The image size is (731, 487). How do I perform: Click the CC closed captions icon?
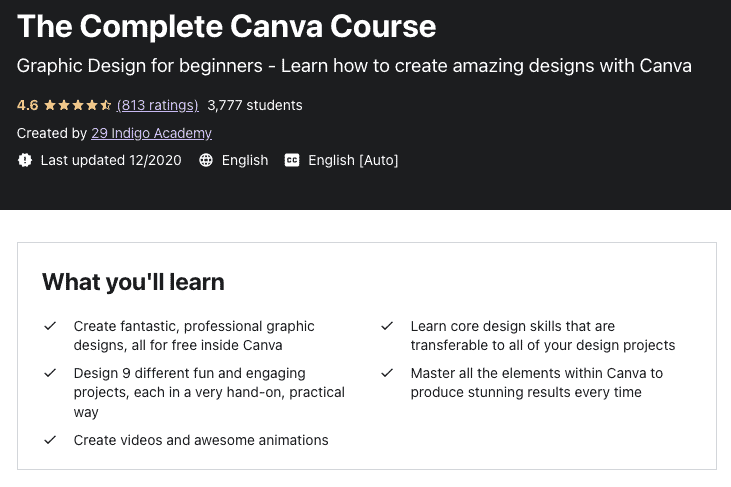[x=292, y=160]
